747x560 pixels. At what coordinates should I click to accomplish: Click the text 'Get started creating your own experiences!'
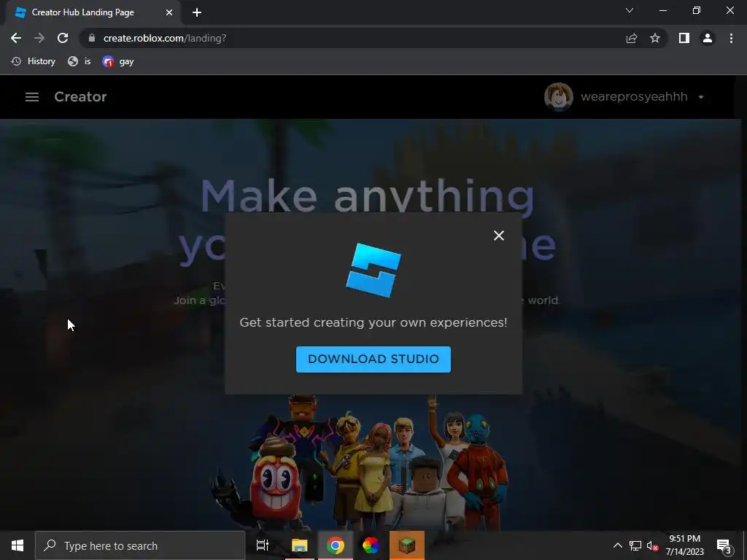click(x=373, y=322)
